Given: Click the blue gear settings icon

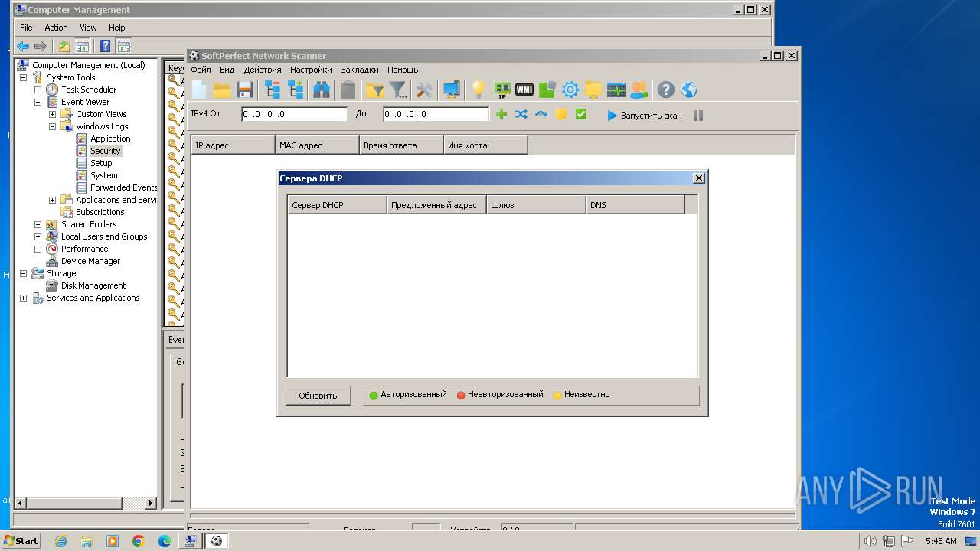Looking at the screenshot, I should click(x=570, y=90).
